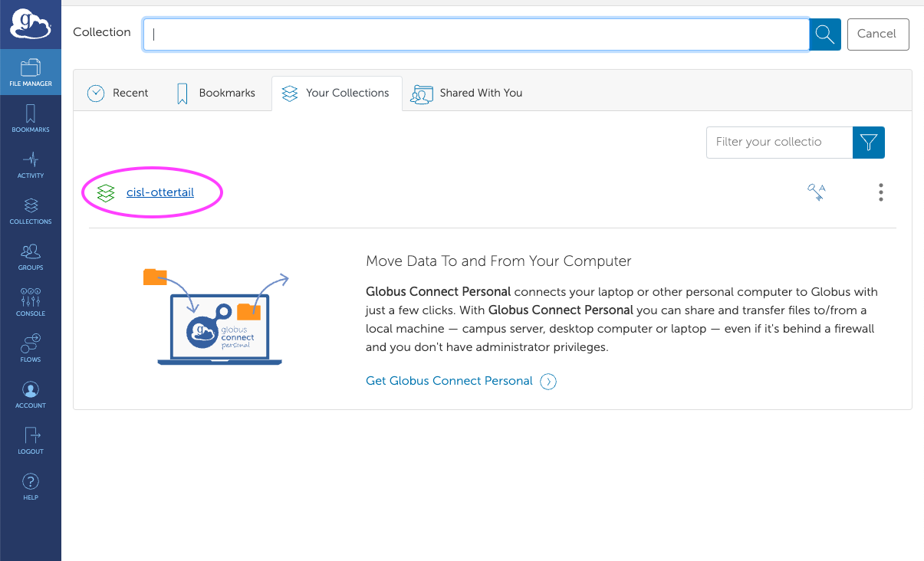Open the Console in the sidebar
This screenshot has width=924, height=561.
pyautogui.click(x=31, y=302)
